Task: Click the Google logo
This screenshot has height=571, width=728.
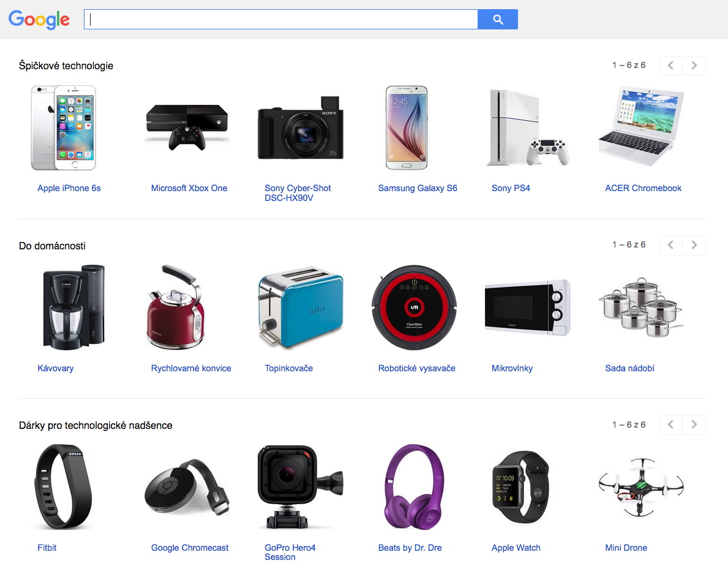Action: coord(39,20)
